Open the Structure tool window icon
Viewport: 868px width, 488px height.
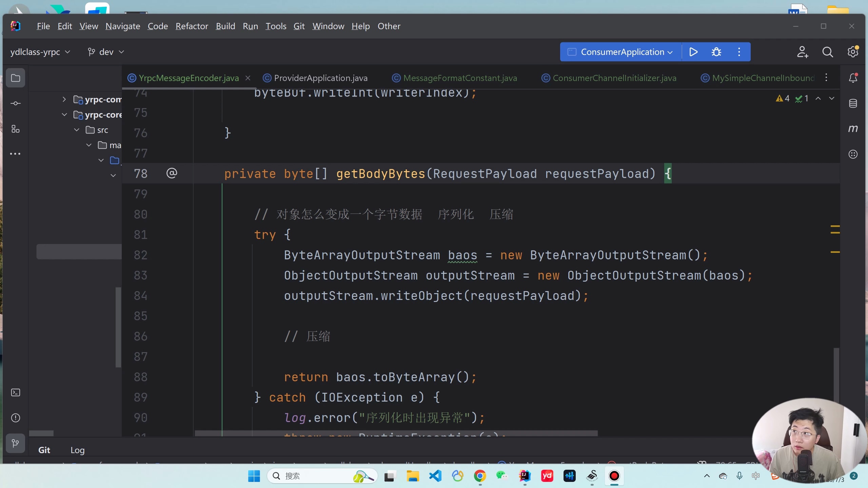point(15,129)
